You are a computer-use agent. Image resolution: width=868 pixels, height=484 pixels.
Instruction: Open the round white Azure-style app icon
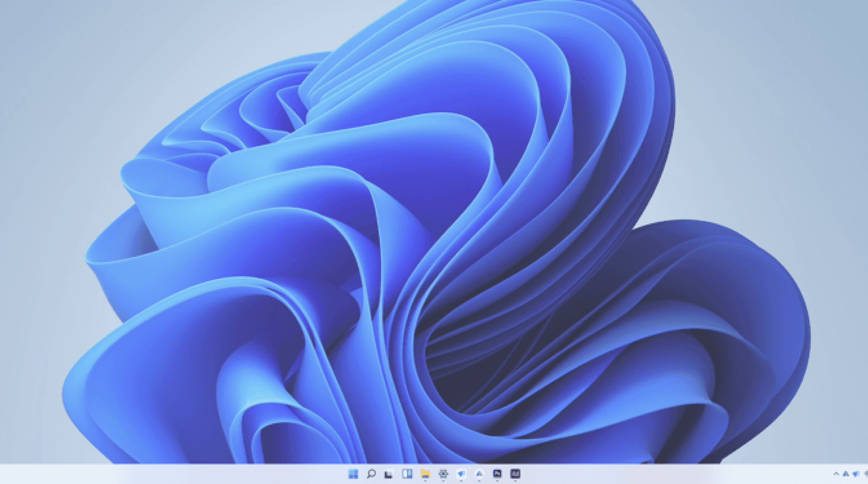tap(479, 474)
